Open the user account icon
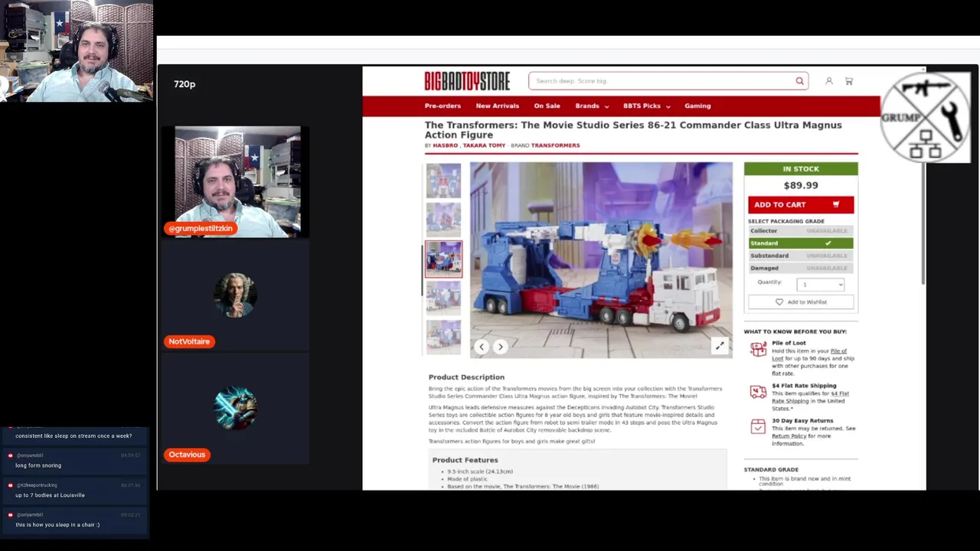Image resolution: width=980 pixels, height=551 pixels. click(x=828, y=81)
